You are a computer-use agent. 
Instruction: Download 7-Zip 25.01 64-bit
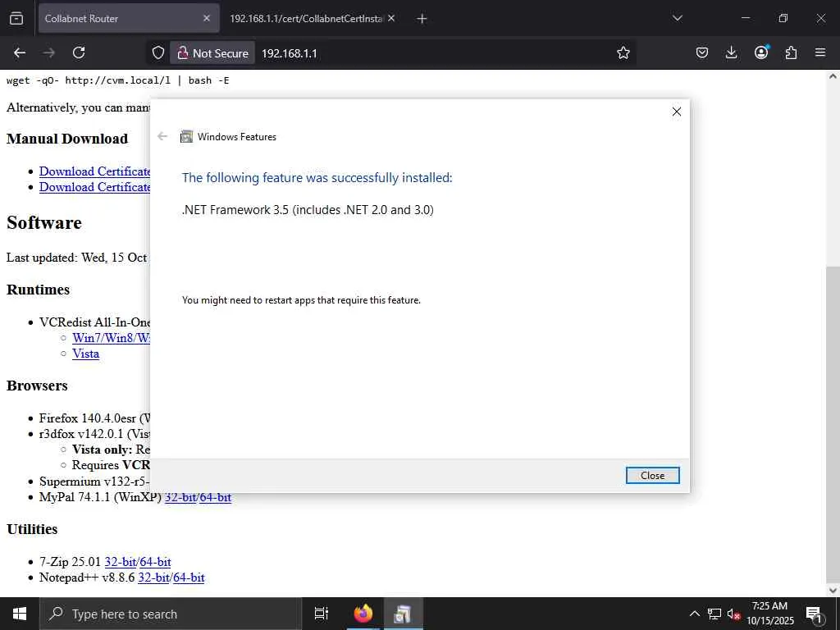(155, 562)
